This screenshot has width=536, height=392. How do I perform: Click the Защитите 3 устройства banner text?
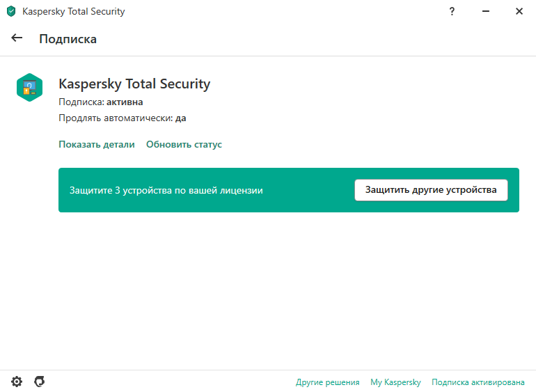166,190
